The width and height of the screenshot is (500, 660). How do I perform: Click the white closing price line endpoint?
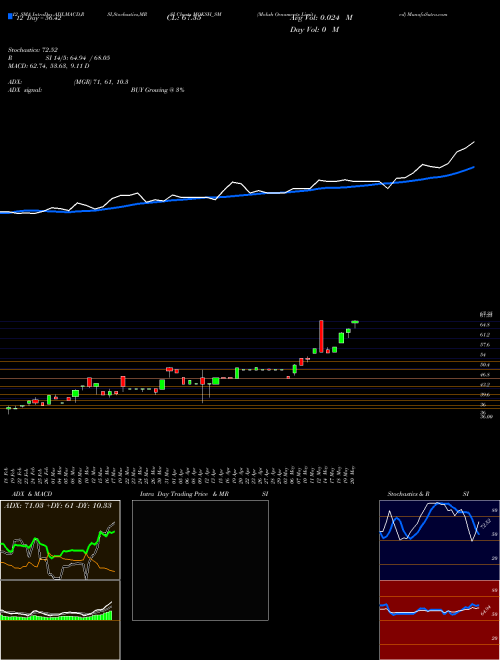click(x=474, y=142)
